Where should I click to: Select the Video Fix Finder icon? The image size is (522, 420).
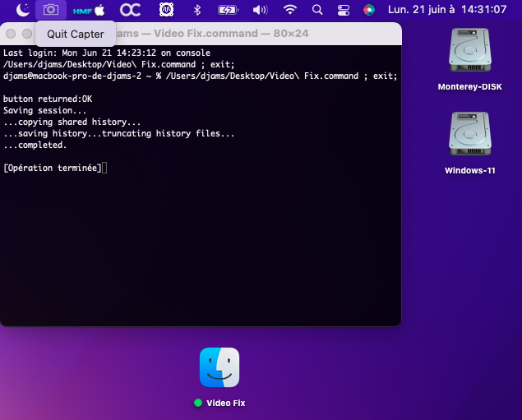(x=219, y=367)
